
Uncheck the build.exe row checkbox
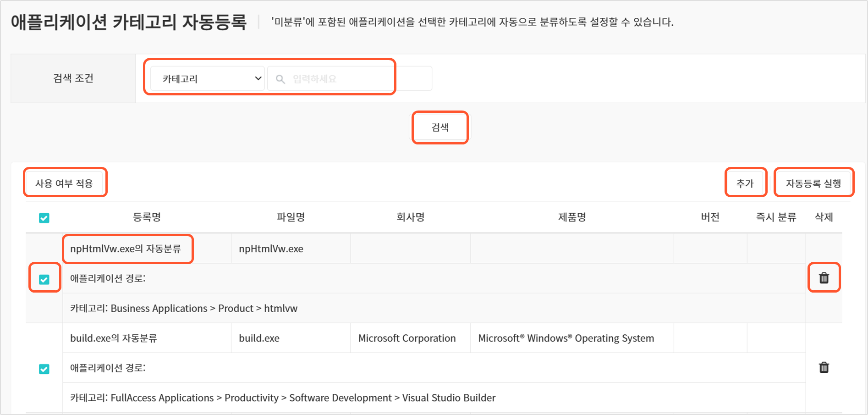[x=44, y=369]
